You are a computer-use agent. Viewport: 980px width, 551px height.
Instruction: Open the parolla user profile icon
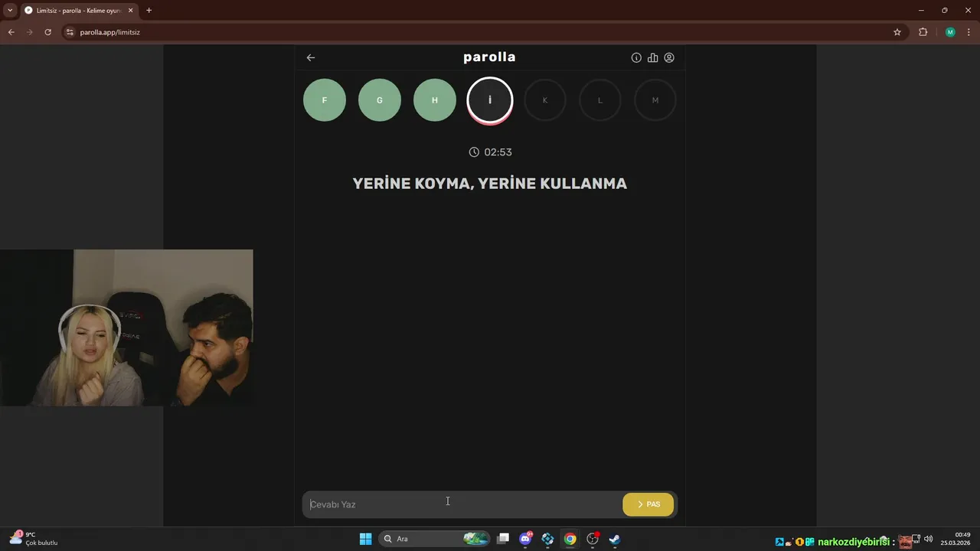669,57
